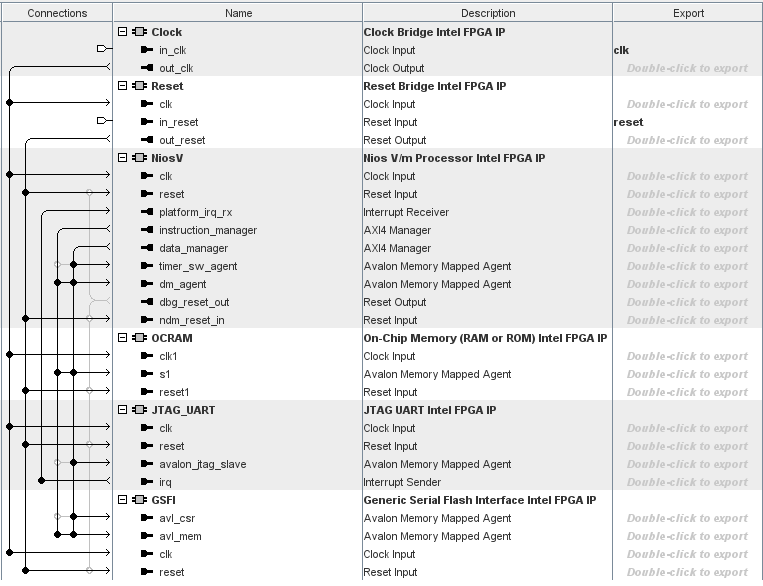Click the OCRAM component chip icon

pos(140,338)
